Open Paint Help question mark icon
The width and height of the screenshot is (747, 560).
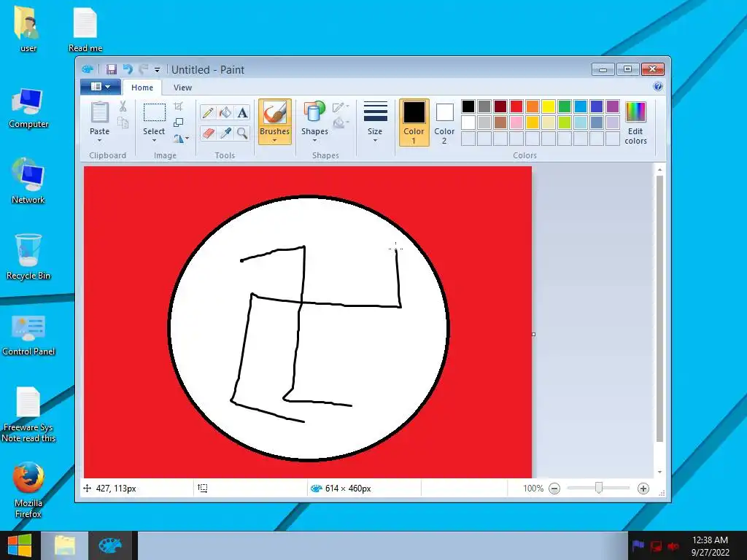[x=658, y=86]
